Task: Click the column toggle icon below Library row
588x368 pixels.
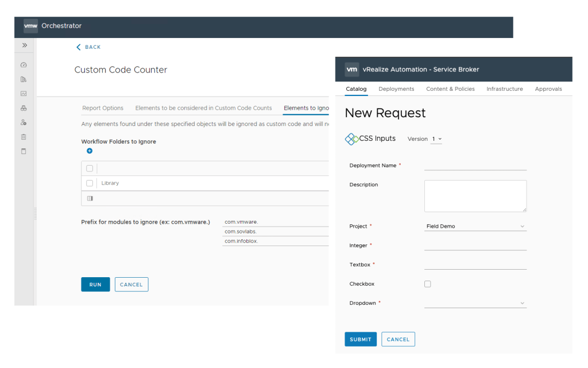Action: click(x=90, y=198)
